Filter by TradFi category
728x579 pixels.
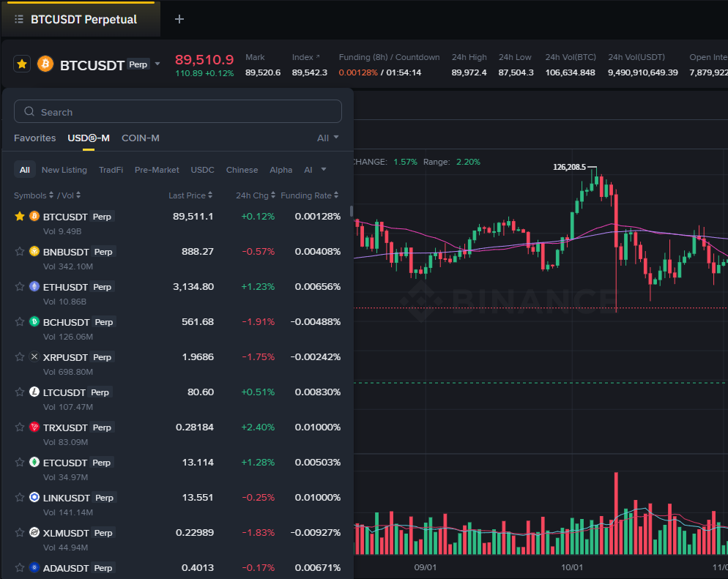(111, 170)
